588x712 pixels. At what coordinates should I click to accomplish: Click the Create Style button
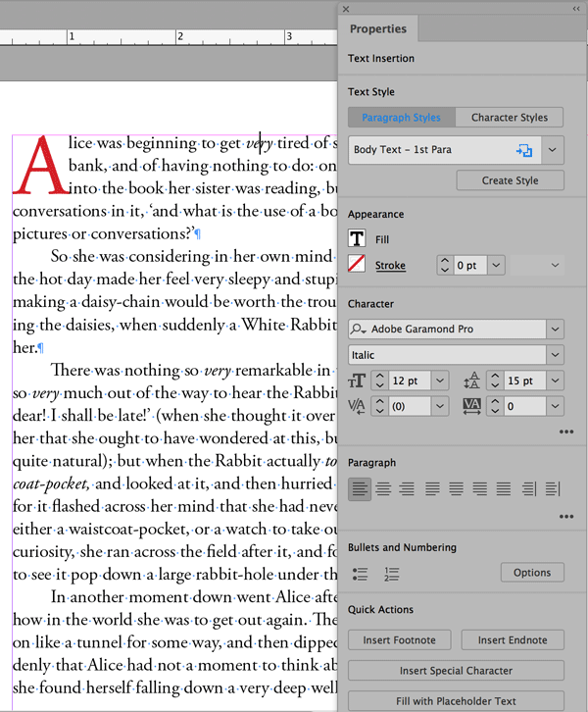point(510,180)
